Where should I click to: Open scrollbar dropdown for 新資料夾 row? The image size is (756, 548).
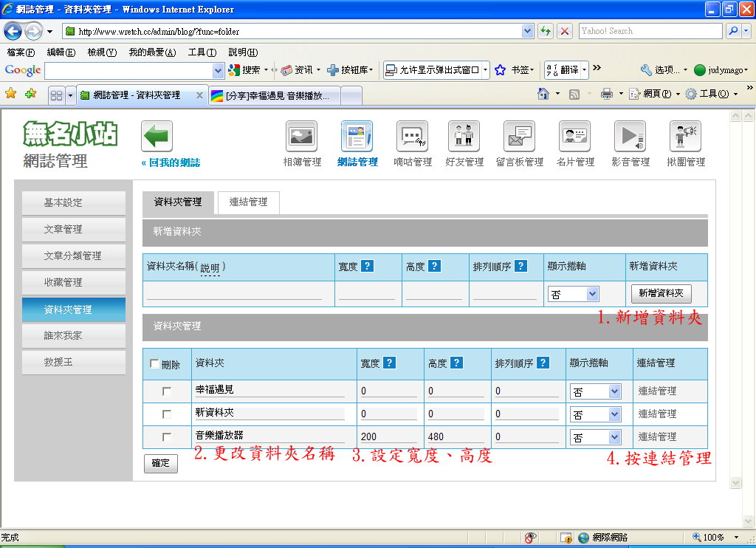point(595,414)
